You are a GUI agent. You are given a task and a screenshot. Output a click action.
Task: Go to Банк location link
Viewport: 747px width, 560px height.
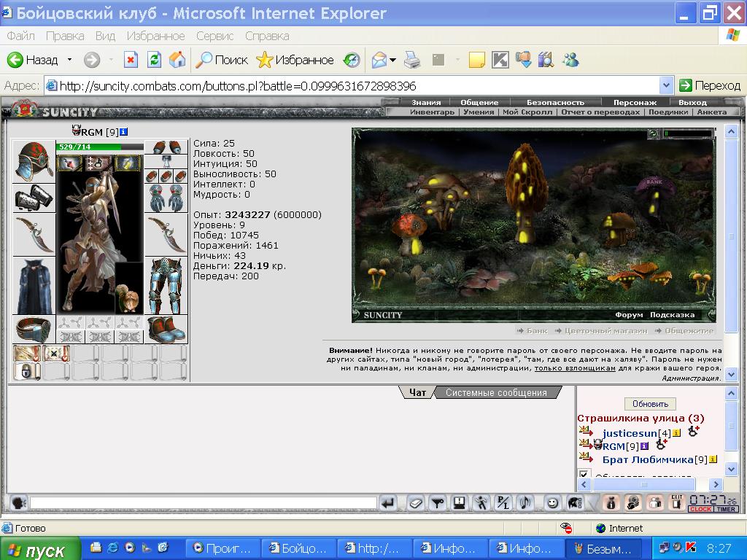[537, 330]
